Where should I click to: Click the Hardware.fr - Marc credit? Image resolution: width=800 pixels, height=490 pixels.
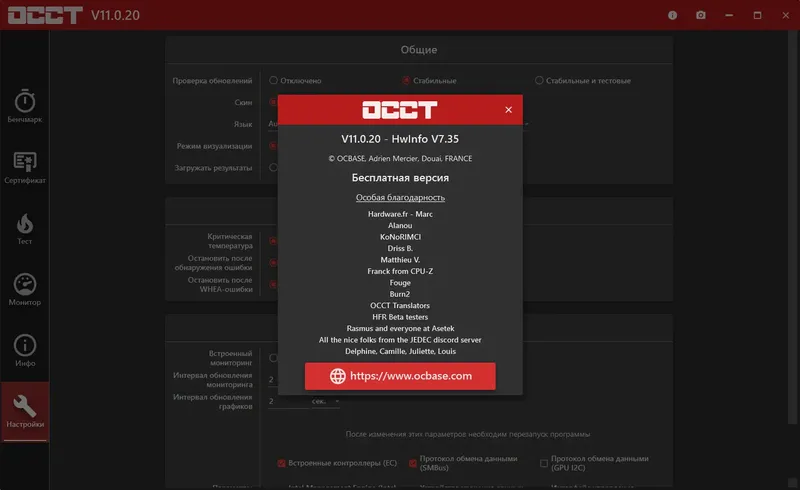pos(400,214)
